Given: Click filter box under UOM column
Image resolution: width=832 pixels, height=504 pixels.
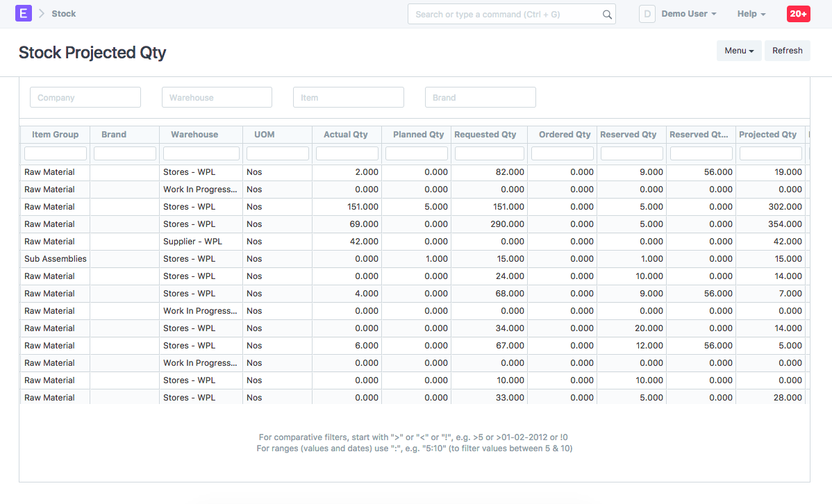Looking at the screenshot, I should tap(278, 153).
